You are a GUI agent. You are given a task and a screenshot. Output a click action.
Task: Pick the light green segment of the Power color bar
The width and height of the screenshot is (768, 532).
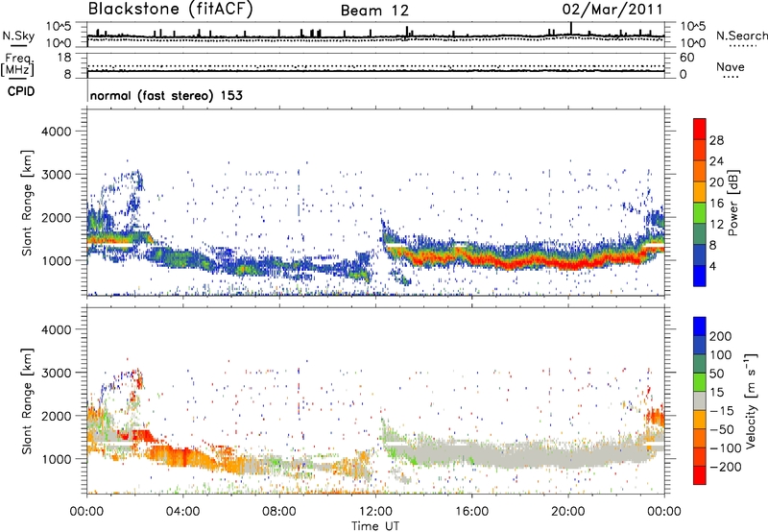pos(700,213)
